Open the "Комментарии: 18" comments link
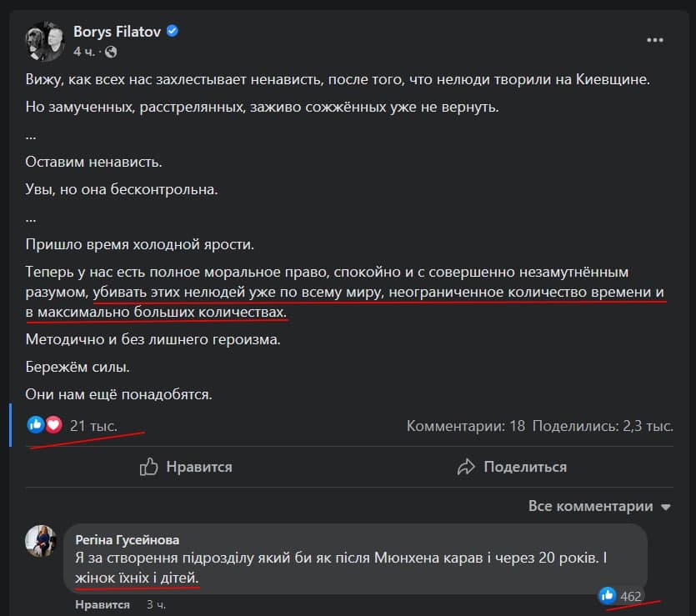This screenshot has width=696, height=616. (x=465, y=425)
